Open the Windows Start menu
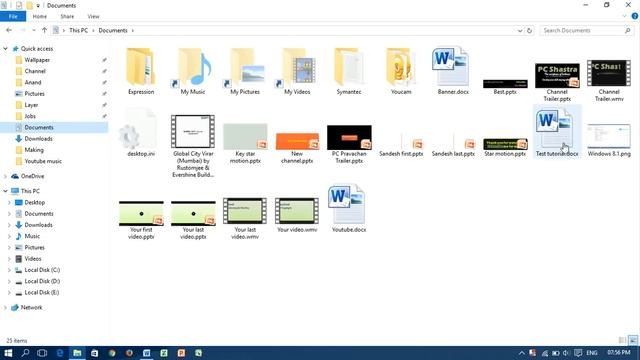Viewport: 640px width, 360px height. point(8,353)
